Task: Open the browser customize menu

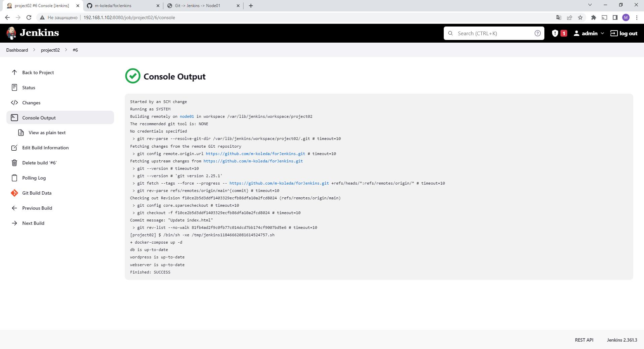Action: click(x=637, y=17)
